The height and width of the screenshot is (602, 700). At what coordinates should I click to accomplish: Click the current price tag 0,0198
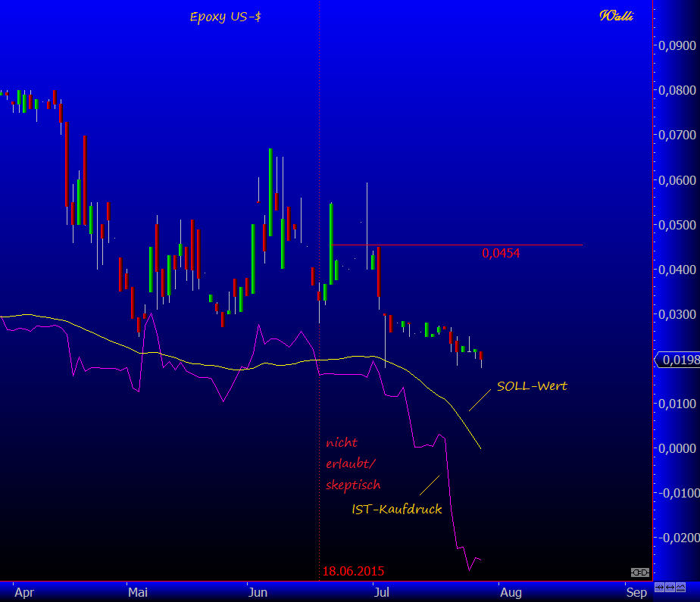pos(678,360)
